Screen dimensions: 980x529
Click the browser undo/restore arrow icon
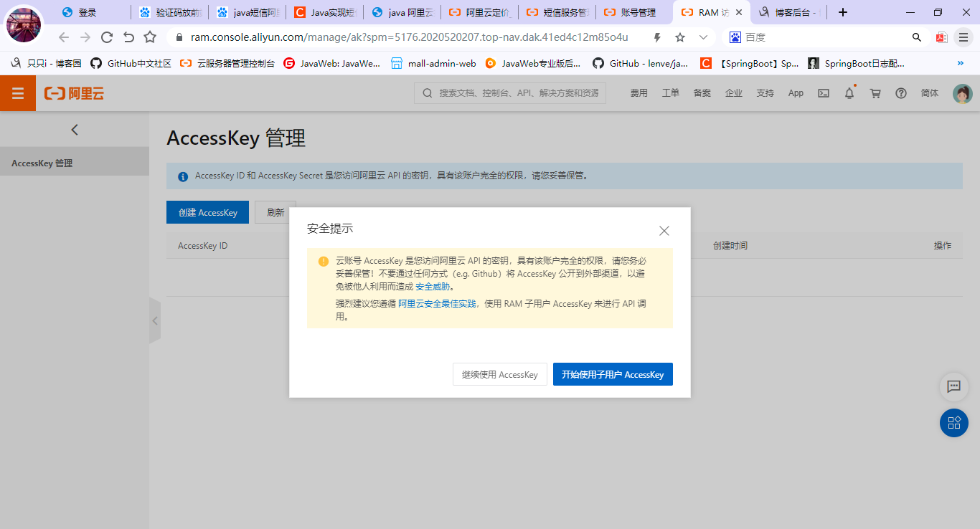click(128, 37)
